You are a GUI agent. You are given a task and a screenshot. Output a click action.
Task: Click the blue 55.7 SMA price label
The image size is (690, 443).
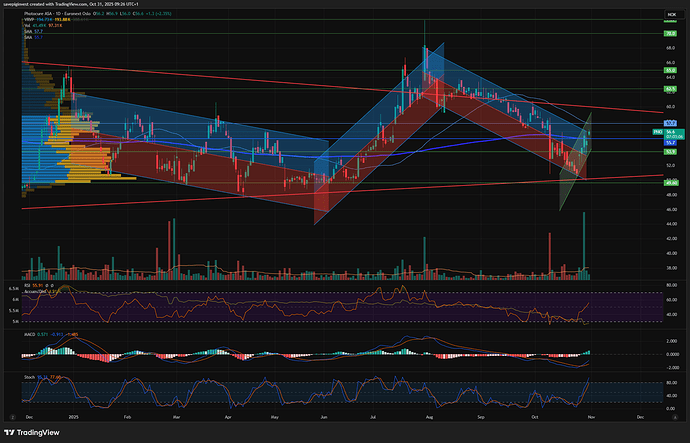coord(671,143)
